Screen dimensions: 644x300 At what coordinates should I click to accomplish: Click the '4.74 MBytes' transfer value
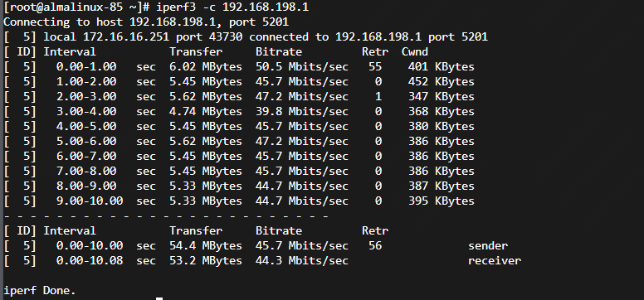206,112
